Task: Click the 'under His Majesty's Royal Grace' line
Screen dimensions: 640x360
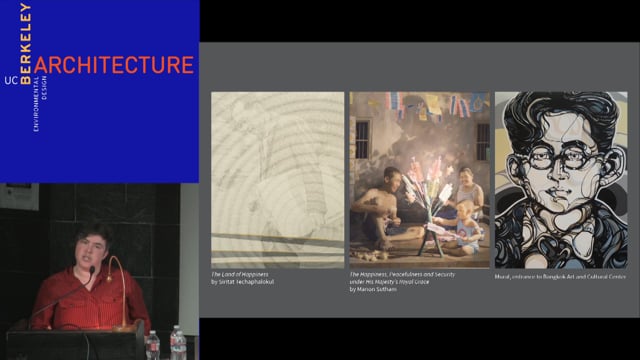Action: point(389,282)
